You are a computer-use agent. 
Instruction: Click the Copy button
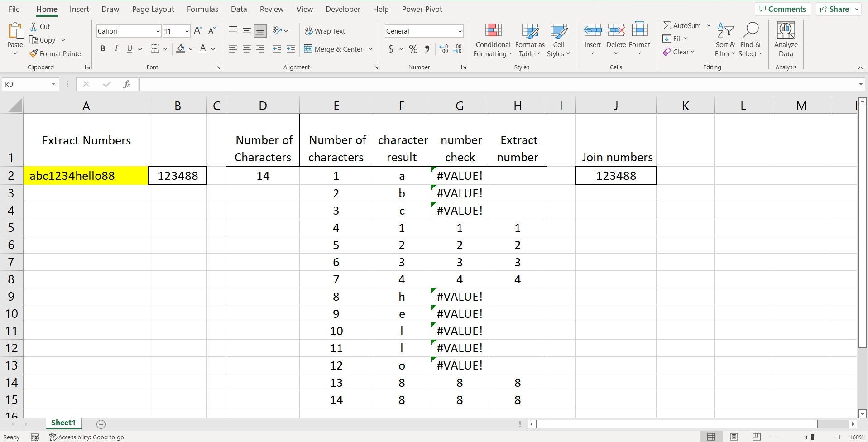pyautogui.click(x=42, y=40)
